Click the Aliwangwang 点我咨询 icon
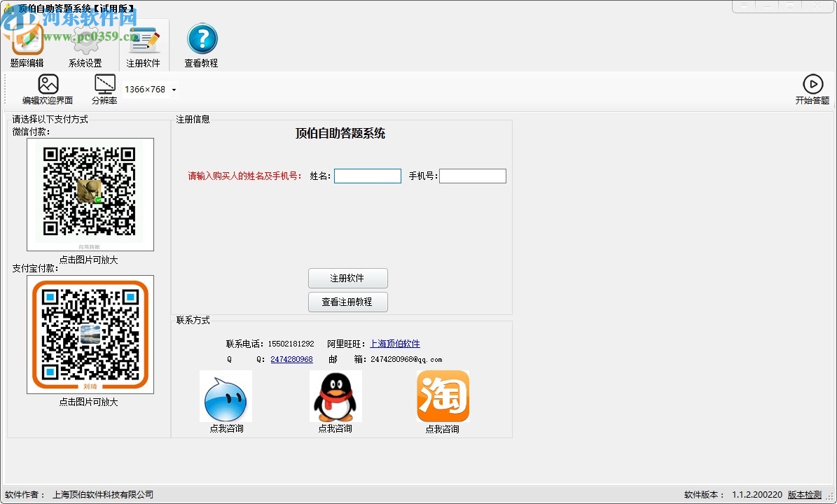 (x=226, y=396)
